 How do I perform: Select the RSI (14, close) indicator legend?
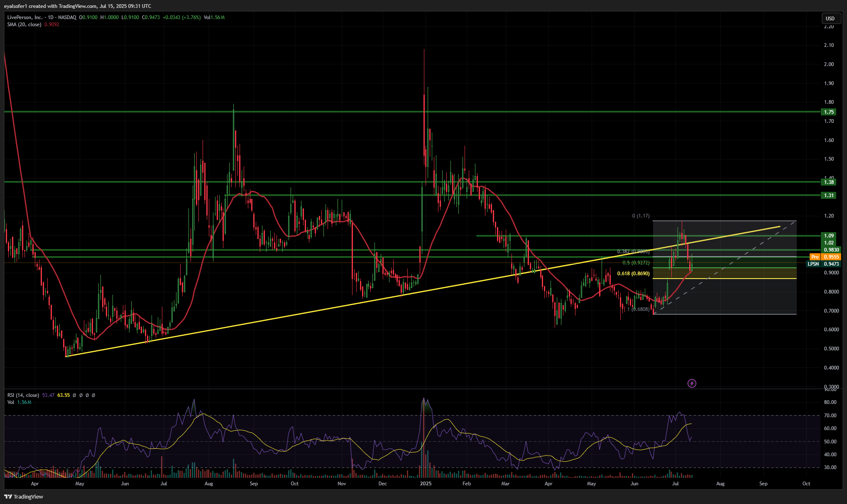point(23,395)
